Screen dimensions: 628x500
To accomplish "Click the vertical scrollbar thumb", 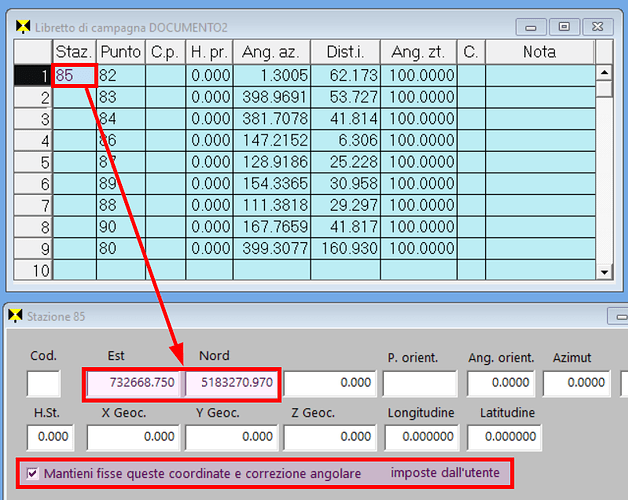I will [604, 89].
